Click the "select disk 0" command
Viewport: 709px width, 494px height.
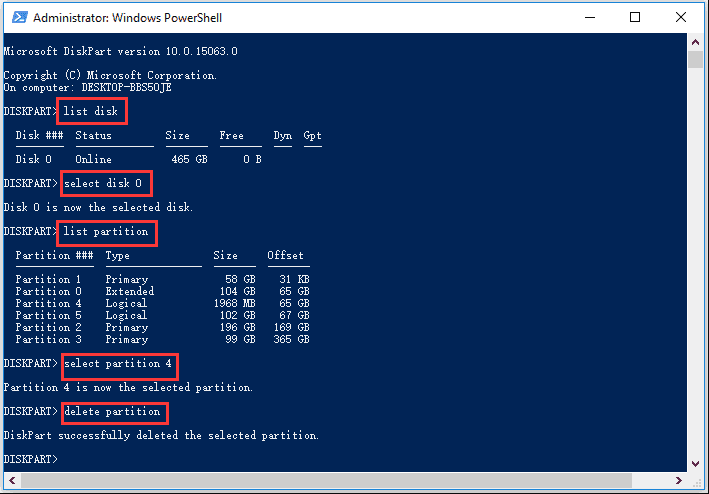[105, 183]
